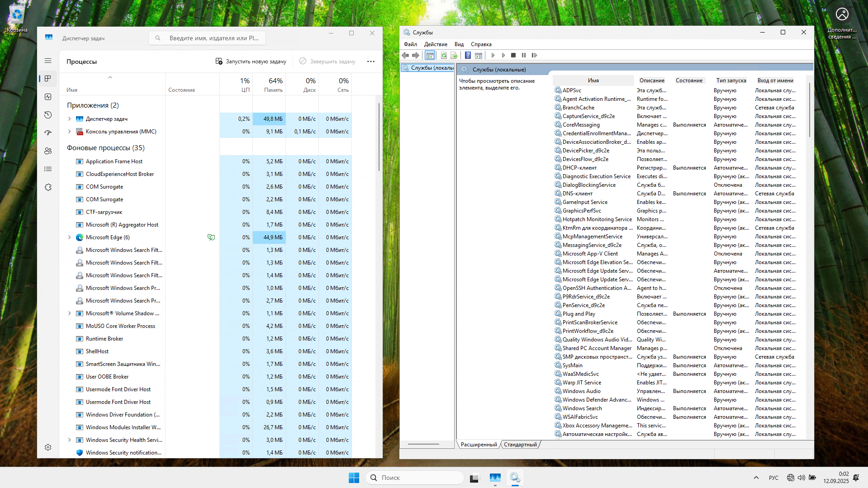The height and width of the screenshot is (488, 868).
Task: Click the Завершить задачу button
Action: [327, 62]
